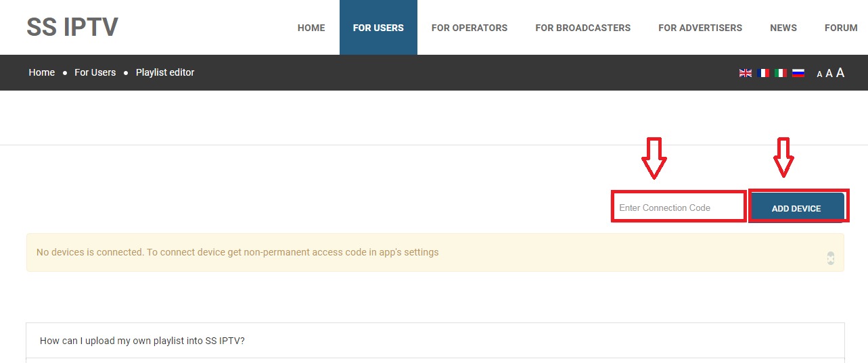Dismiss the 'No devices is connected' notice

[830, 258]
